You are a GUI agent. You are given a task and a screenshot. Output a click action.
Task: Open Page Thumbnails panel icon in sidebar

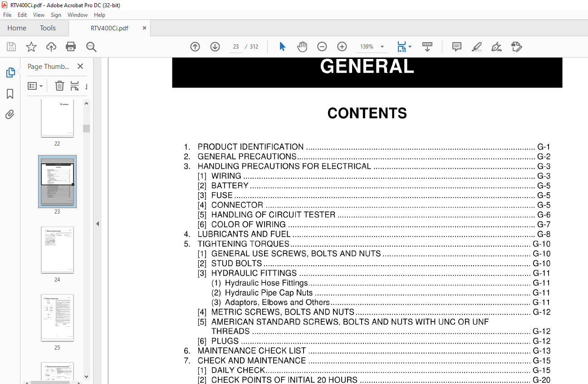[10, 73]
